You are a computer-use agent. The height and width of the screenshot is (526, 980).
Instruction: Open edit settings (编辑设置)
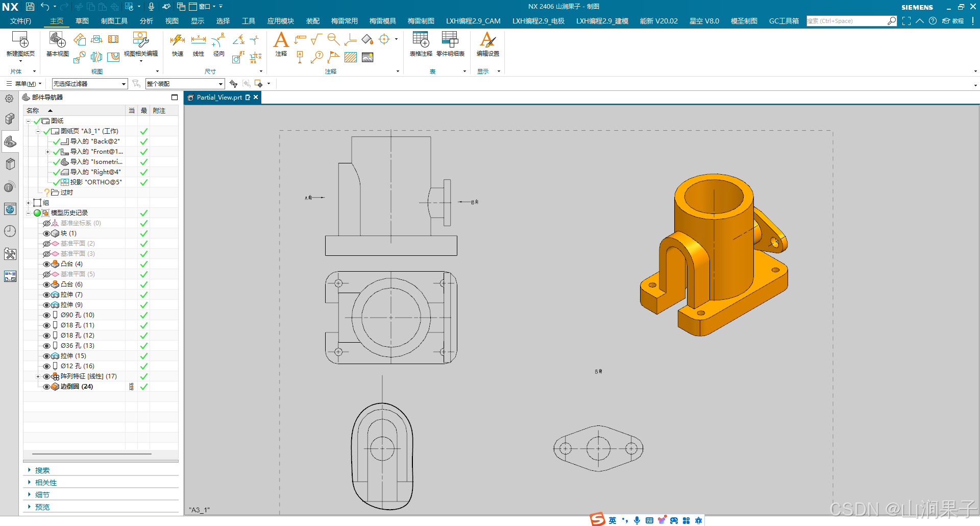tap(488, 44)
